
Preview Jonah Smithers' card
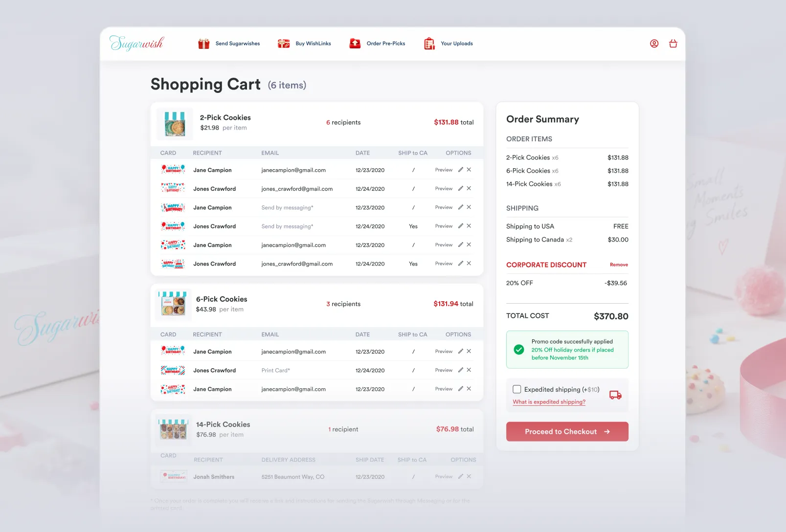click(x=444, y=476)
